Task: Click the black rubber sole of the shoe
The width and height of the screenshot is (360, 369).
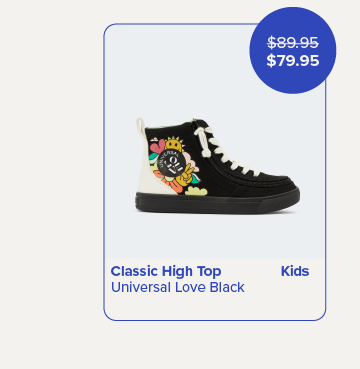Action: 218,202
